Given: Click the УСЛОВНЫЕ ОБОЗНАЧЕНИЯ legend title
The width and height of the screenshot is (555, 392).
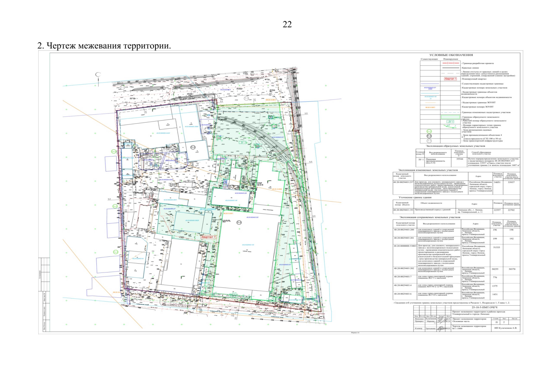Looking at the screenshot, I should (x=451, y=55).
